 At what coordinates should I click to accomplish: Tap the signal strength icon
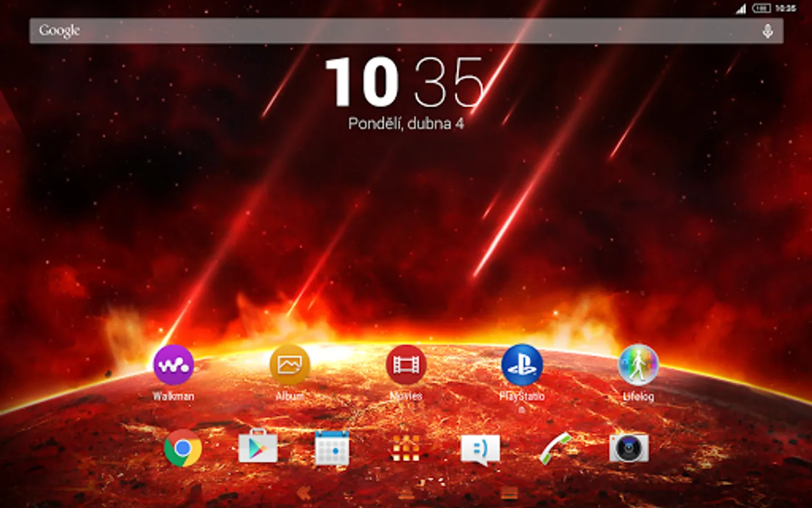[x=741, y=8]
